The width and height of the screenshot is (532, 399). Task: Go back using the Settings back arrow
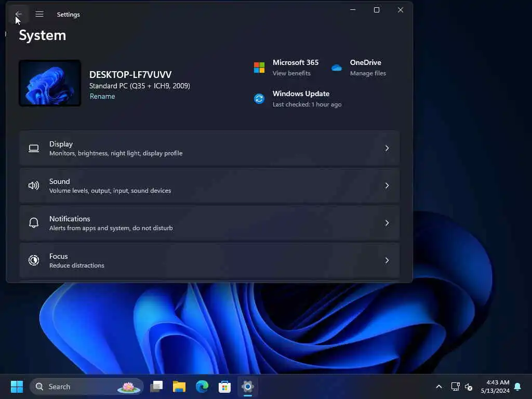(18, 14)
